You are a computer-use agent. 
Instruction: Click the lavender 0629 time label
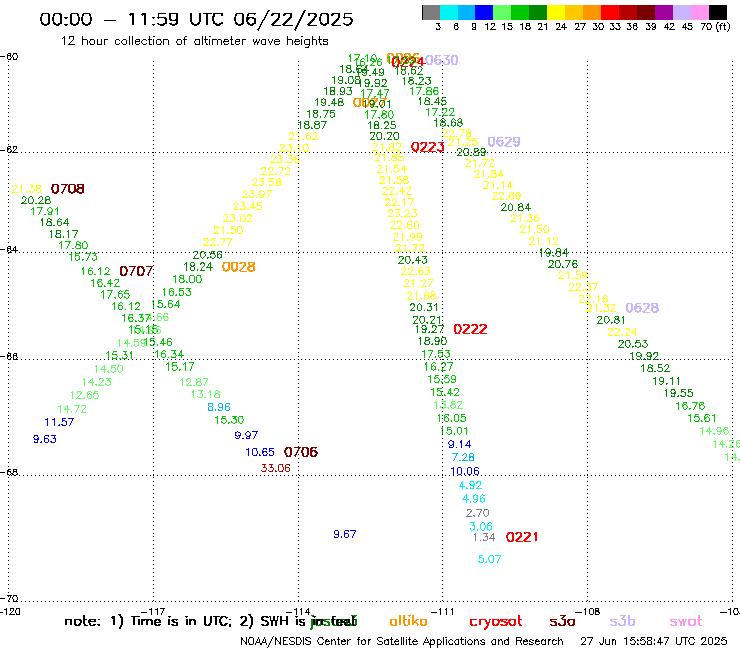504,142
